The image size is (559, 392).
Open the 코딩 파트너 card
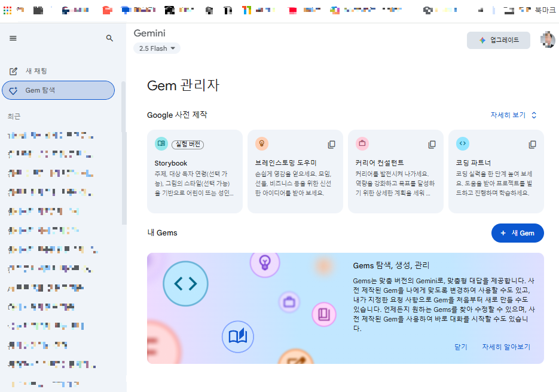coord(496,171)
